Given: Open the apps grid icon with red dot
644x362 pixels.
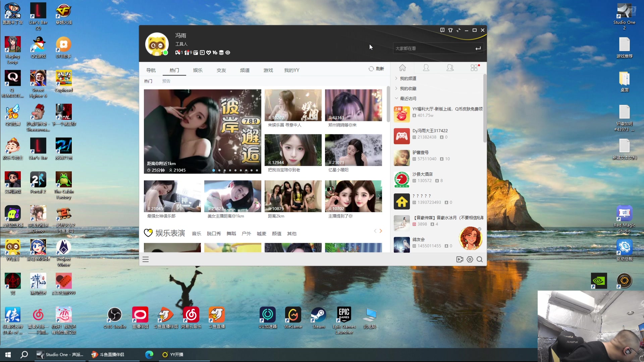Looking at the screenshot, I should tap(475, 68).
